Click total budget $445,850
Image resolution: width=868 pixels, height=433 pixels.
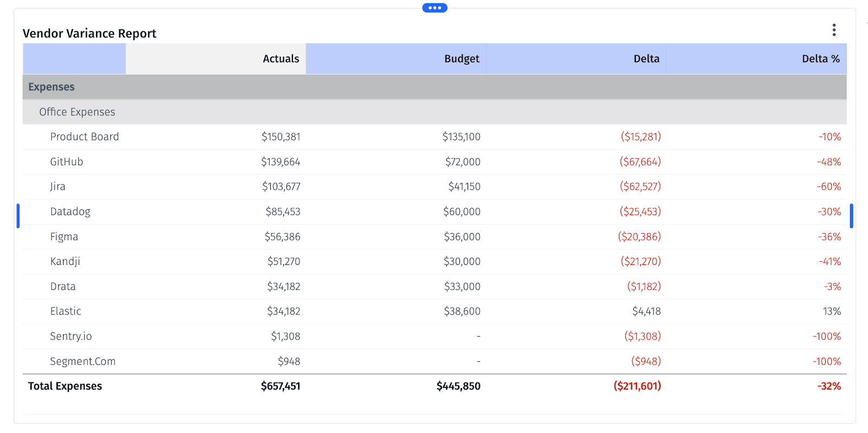pos(458,386)
